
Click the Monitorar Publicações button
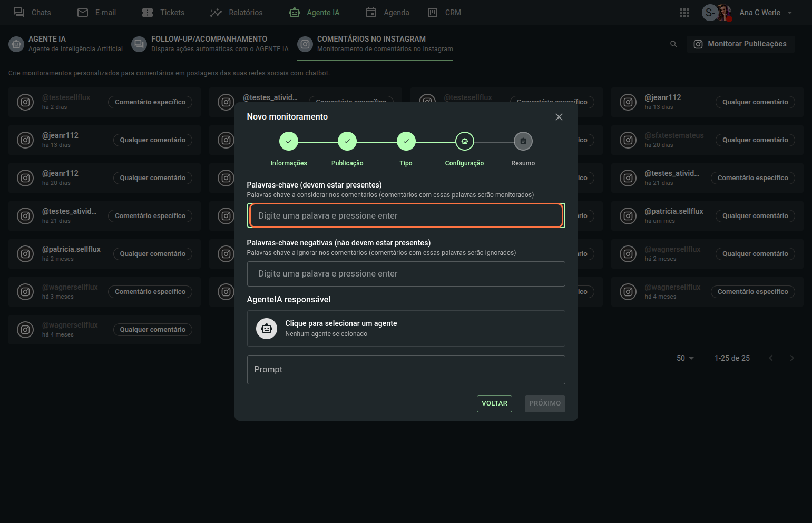(740, 44)
